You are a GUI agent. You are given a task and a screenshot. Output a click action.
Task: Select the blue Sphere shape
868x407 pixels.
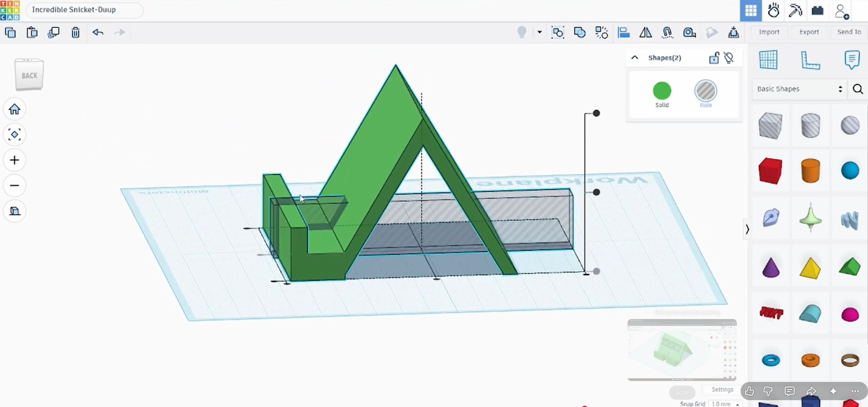[850, 171]
